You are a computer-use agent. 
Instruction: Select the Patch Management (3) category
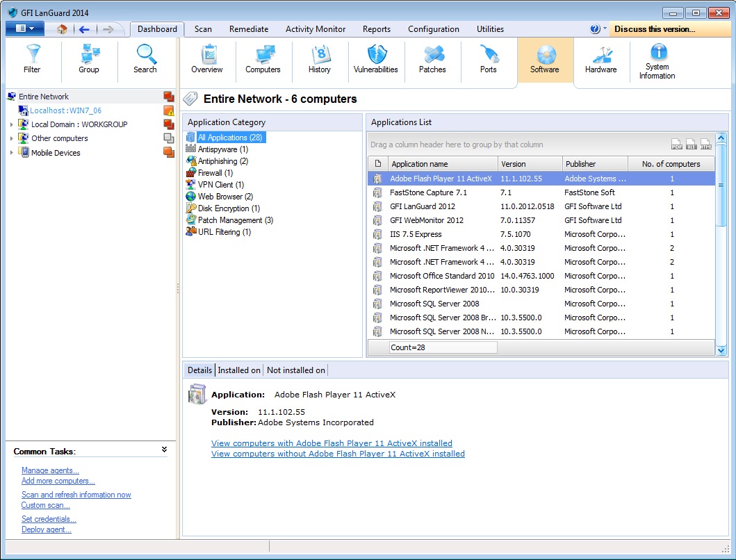pos(236,220)
